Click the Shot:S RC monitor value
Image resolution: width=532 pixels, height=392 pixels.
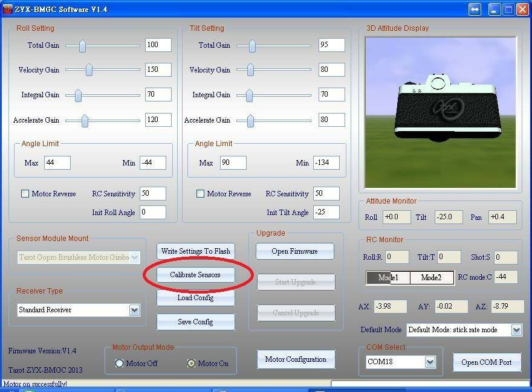tap(506, 257)
